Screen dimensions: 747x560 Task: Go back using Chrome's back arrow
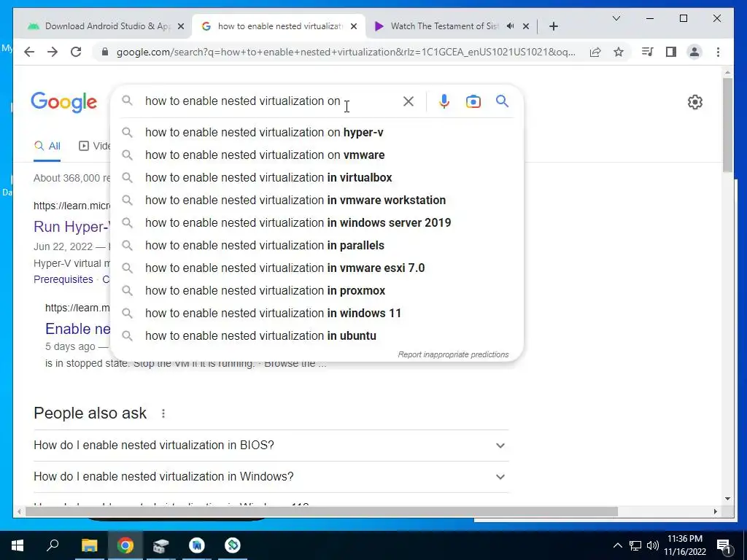(29, 52)
